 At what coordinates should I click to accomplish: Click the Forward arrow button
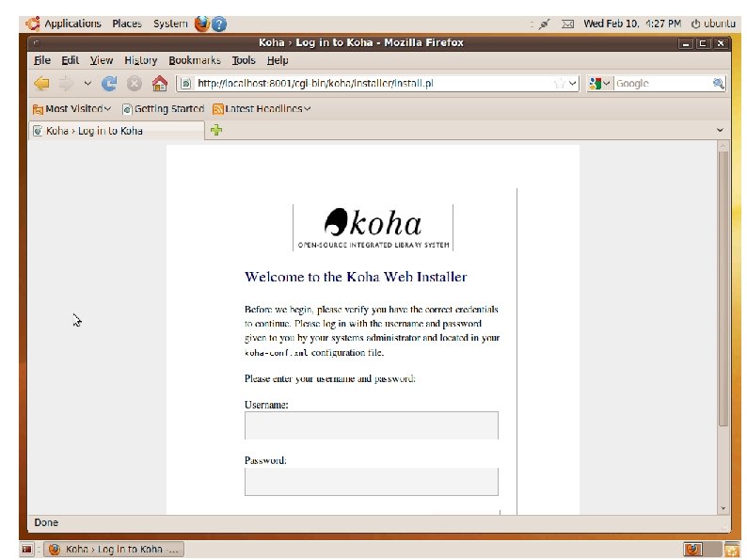pyautogui.click(x=66, y=84)
